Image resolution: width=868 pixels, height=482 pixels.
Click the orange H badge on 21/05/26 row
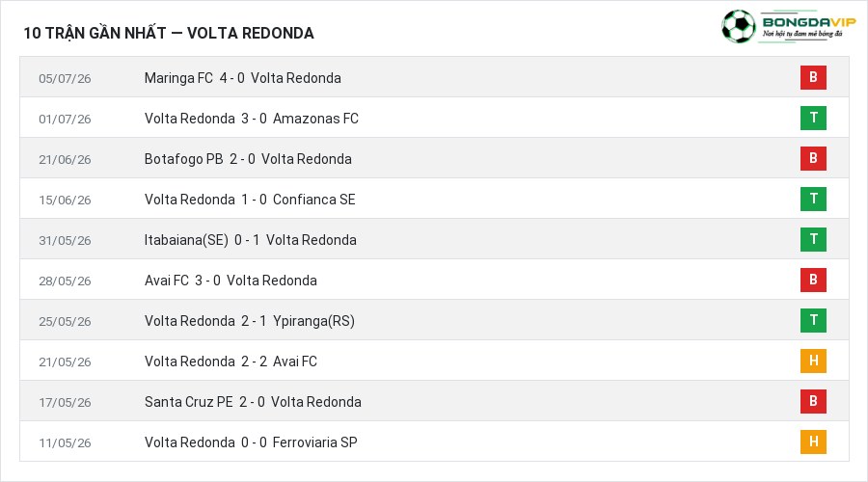(813, 361)
